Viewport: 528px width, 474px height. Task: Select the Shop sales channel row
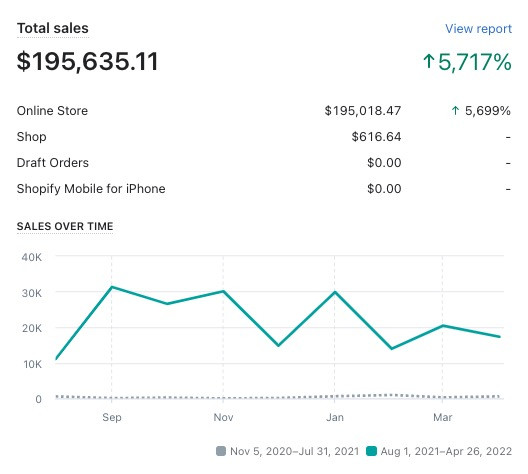click(264, 137)
